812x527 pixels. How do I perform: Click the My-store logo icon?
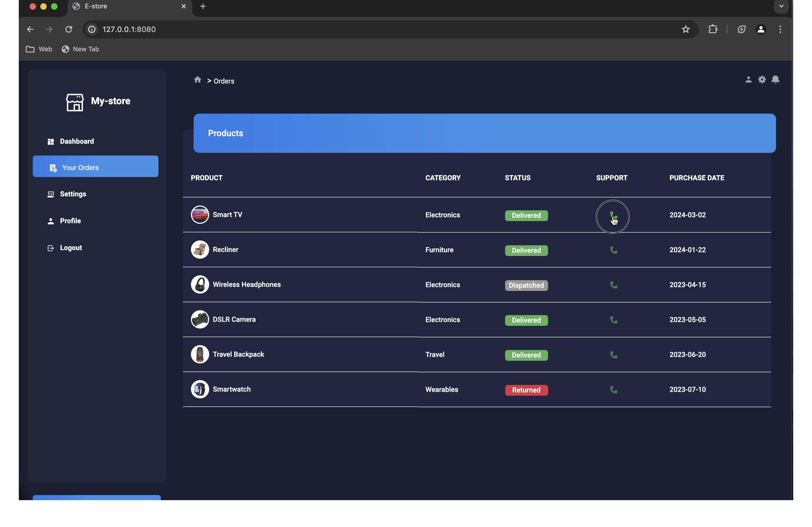click(x=75, y=102)
